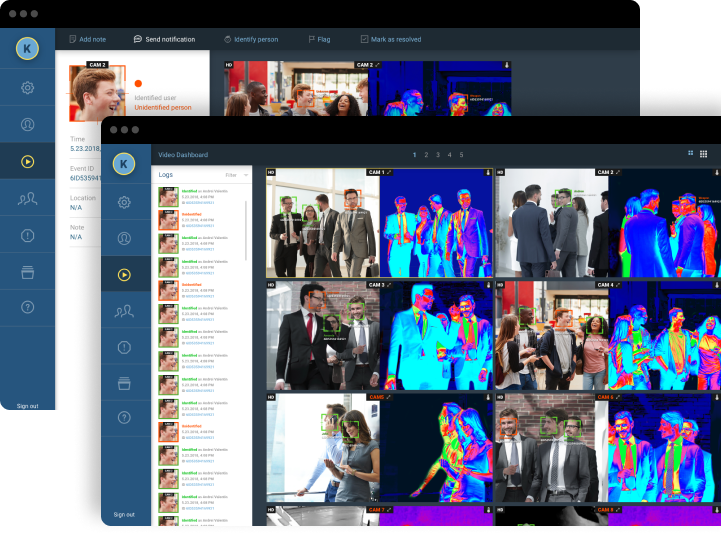
Task: Click the Logs panel scrollbar
Action: click(246, 230)
